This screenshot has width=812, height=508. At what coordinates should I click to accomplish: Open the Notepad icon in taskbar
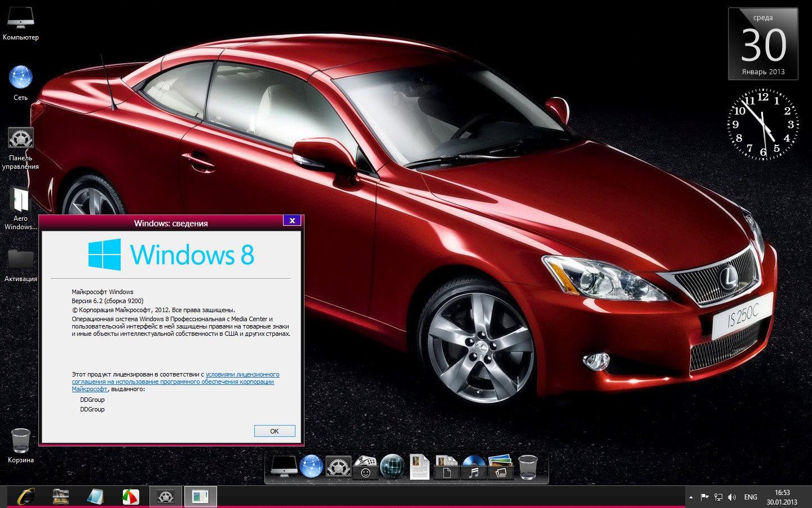pyautogui.click(x=96, y=496)
